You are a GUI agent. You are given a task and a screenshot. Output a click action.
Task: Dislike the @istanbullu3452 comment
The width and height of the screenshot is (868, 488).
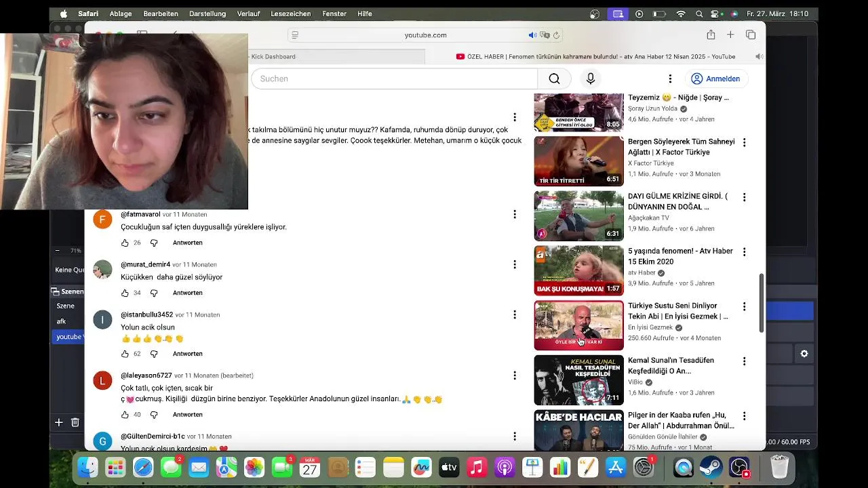(154, 354)
